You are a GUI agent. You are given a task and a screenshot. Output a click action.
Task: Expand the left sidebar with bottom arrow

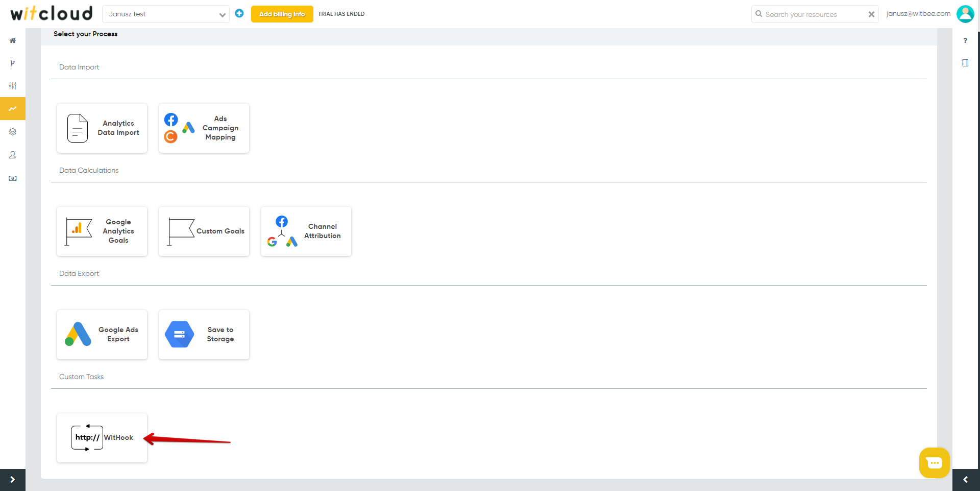coord(13,480)
